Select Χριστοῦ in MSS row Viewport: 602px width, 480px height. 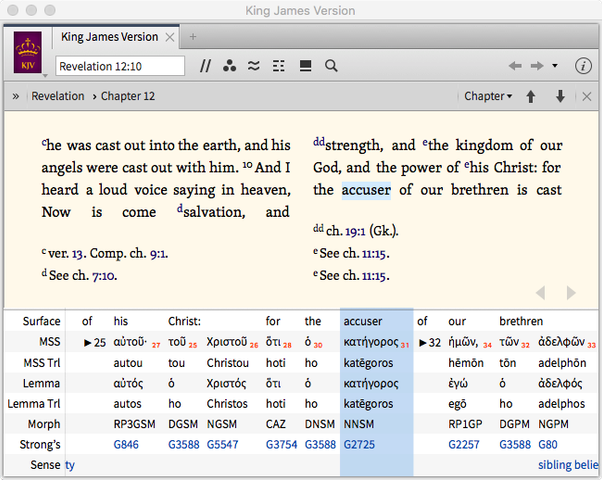click(x=227, y=342)
